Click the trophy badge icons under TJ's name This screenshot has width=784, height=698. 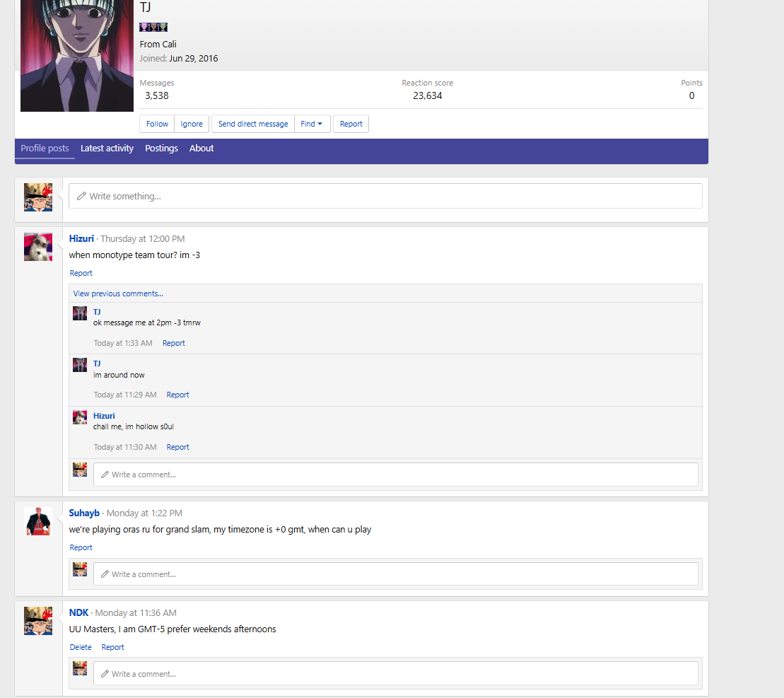point(153,27)
